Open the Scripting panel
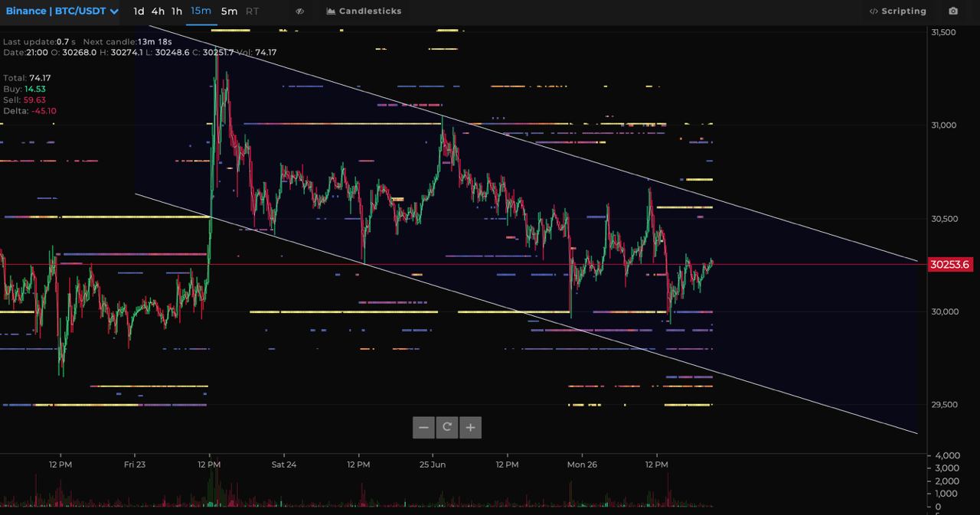Viewport: 980px width, 515px height. (898, 11)
